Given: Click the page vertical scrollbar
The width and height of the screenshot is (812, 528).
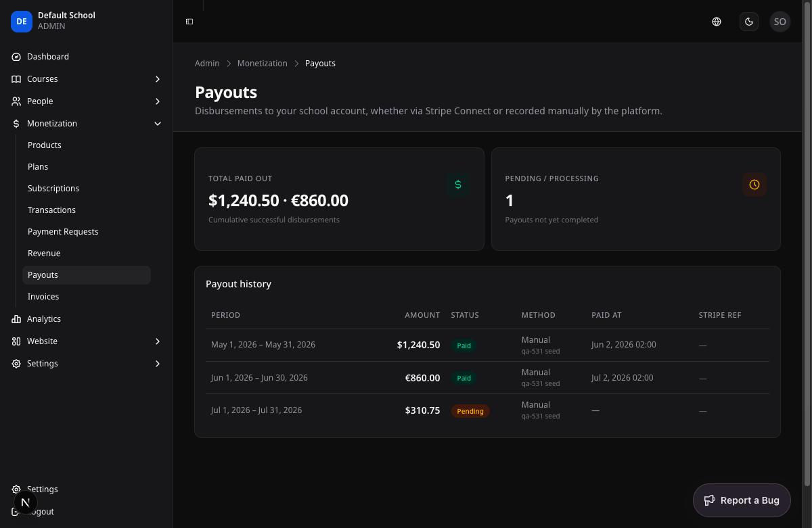Looking at the screenshot, I should click(807, 243).
